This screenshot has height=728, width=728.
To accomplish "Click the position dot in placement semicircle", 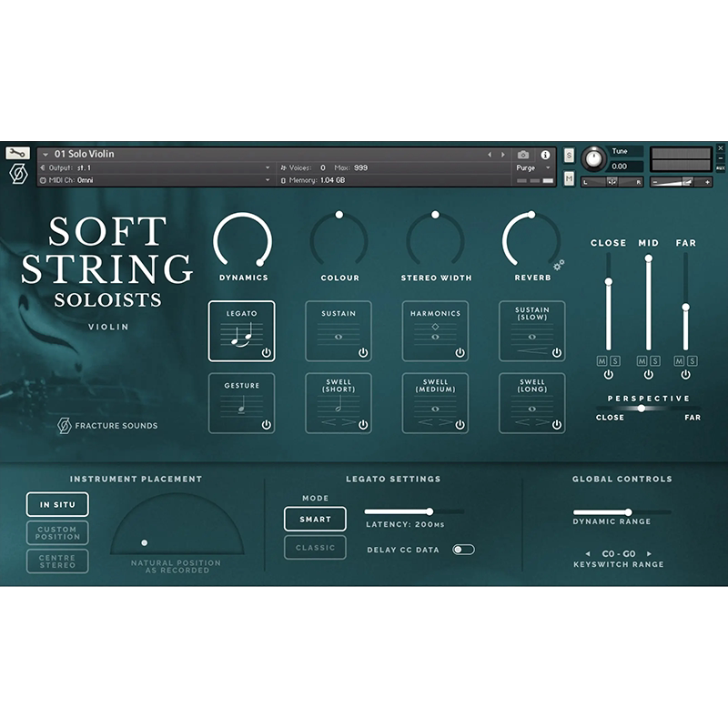I will [145, 542].
